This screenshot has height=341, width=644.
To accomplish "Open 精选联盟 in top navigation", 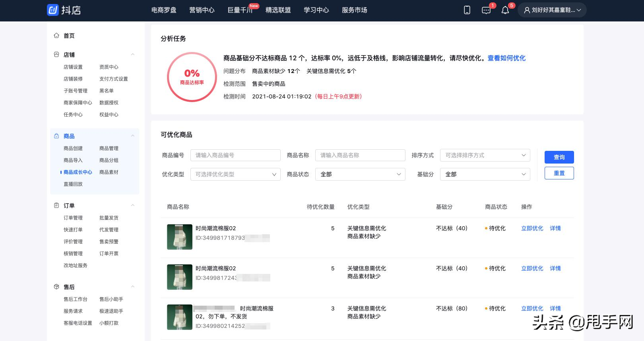I will [278, 10].
